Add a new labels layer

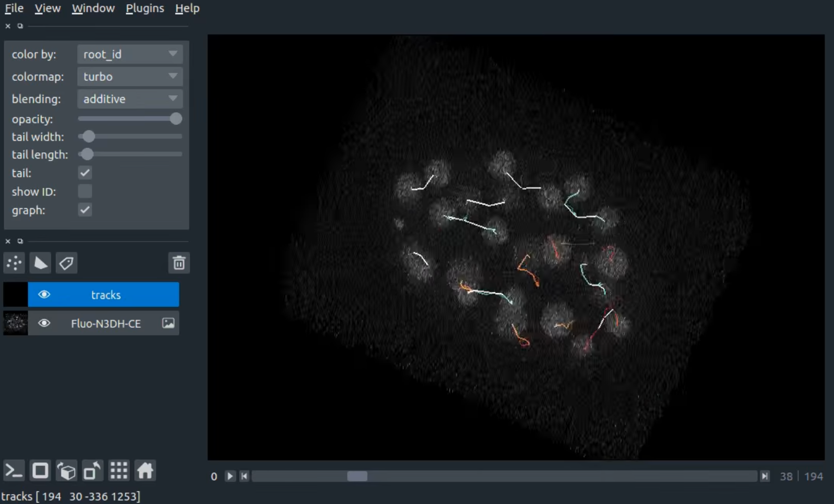click(66, 263)
